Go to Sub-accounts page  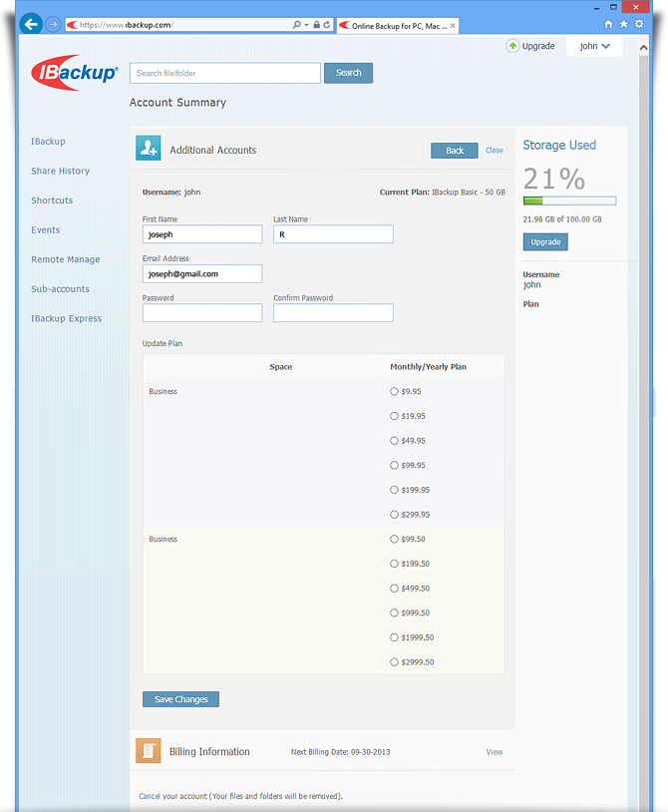60,289
